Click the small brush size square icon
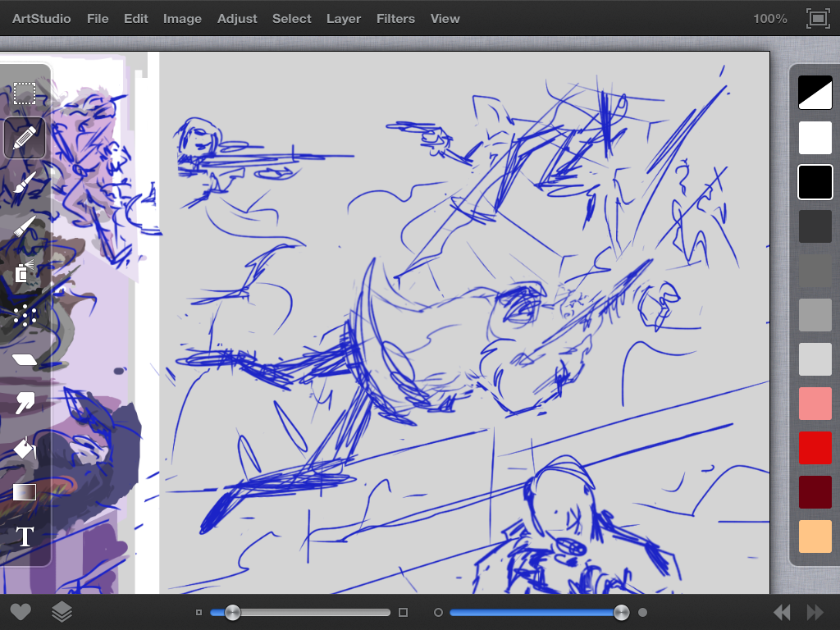 coord(199,612)
